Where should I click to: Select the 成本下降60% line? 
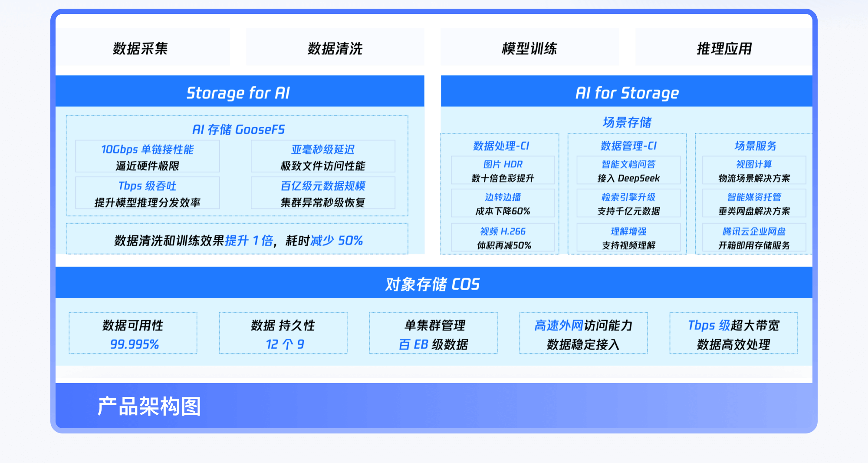click(x=503, y=211)
